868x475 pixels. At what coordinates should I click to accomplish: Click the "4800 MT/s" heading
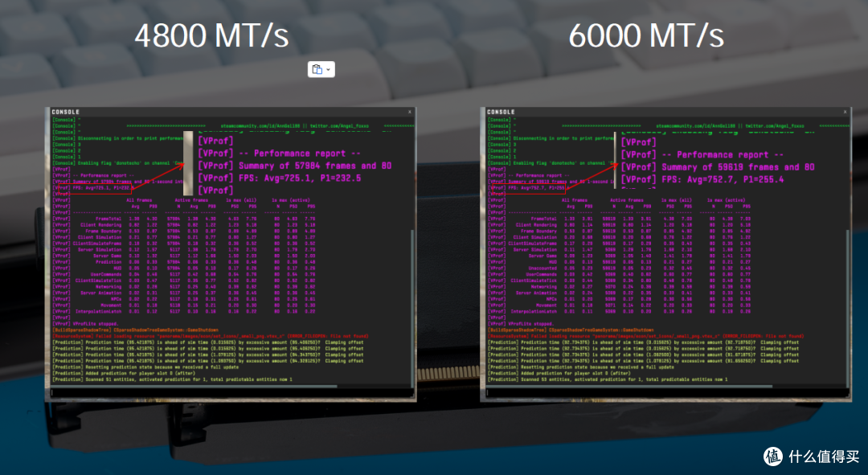click(211, 36)
